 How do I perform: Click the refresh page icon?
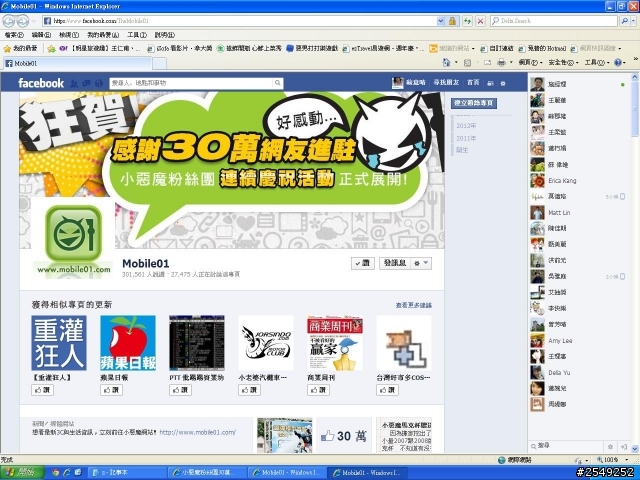point(467,21)
